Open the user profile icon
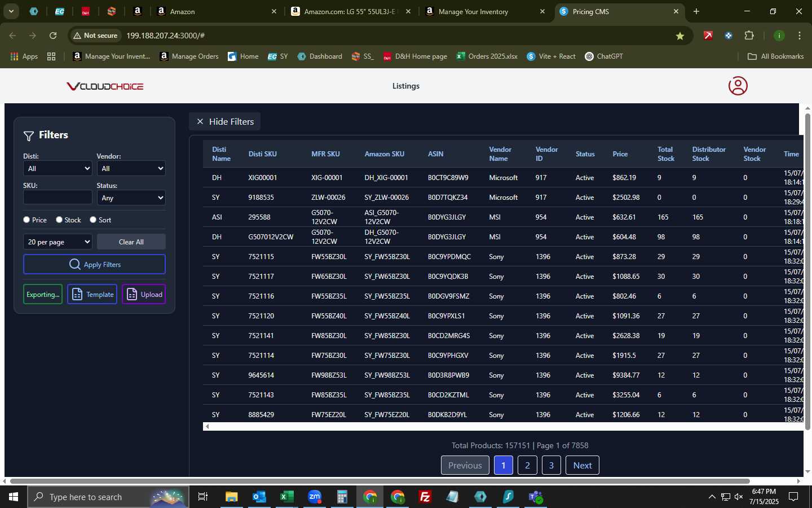 pos(738,86)
